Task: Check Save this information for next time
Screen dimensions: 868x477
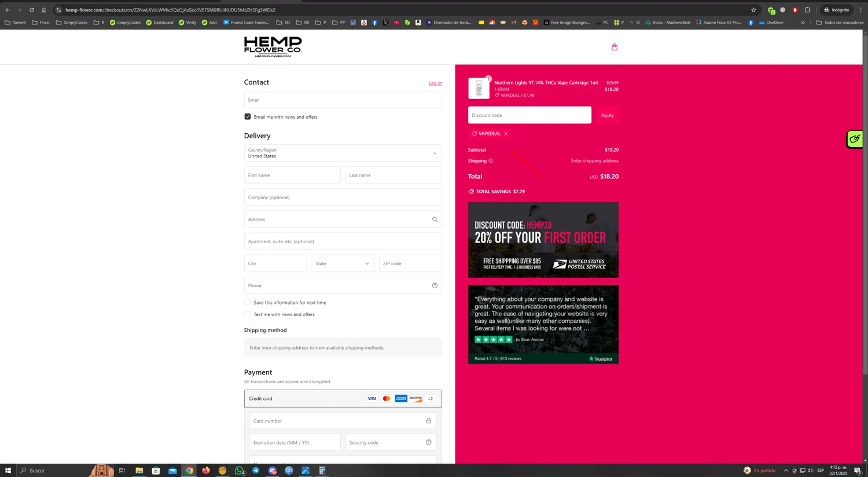Action: click(248, 302)
